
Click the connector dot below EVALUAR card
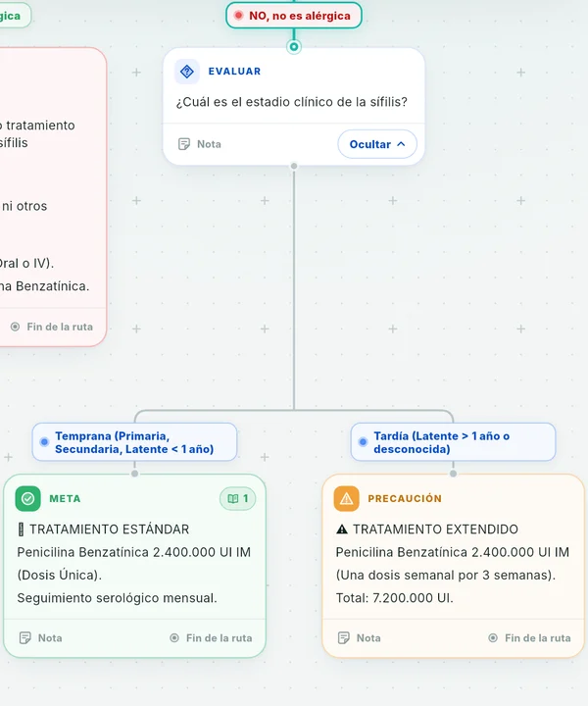(x=294, y=166)
